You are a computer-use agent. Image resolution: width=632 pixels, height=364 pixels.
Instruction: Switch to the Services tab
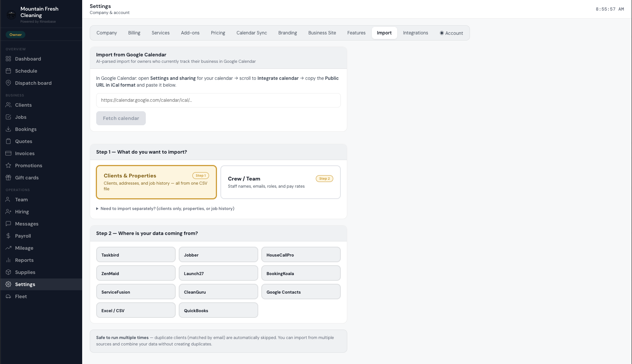pyautogui.click(x=161, y=33)
